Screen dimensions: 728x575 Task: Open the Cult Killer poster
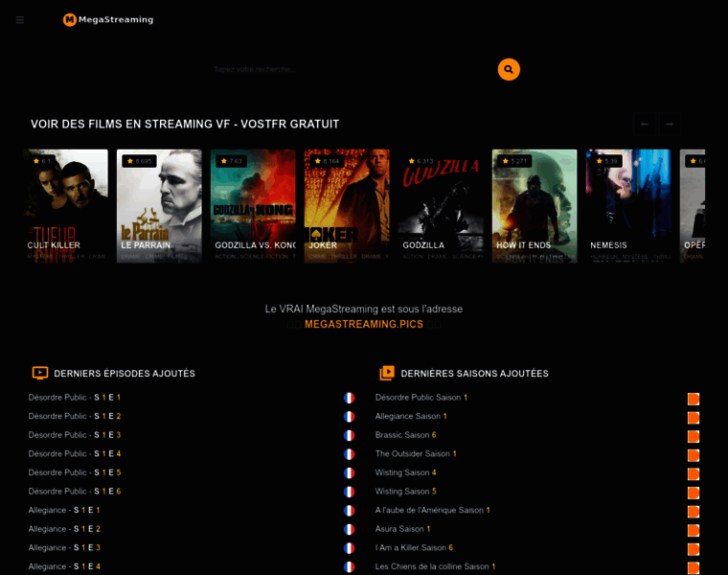pyautogui.click(x=65, y=206)
